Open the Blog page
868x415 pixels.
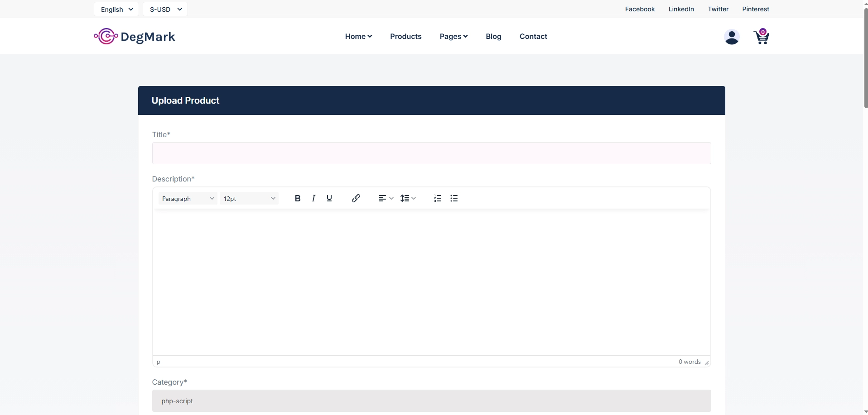click(493, 36)
